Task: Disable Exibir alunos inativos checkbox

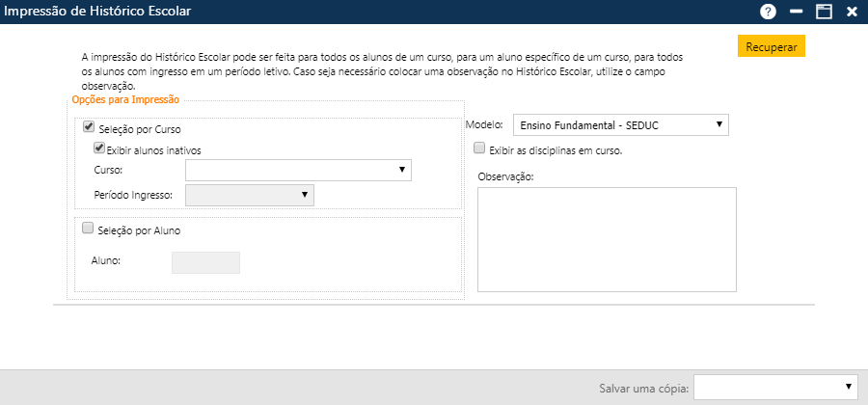Action: point(98,148)
